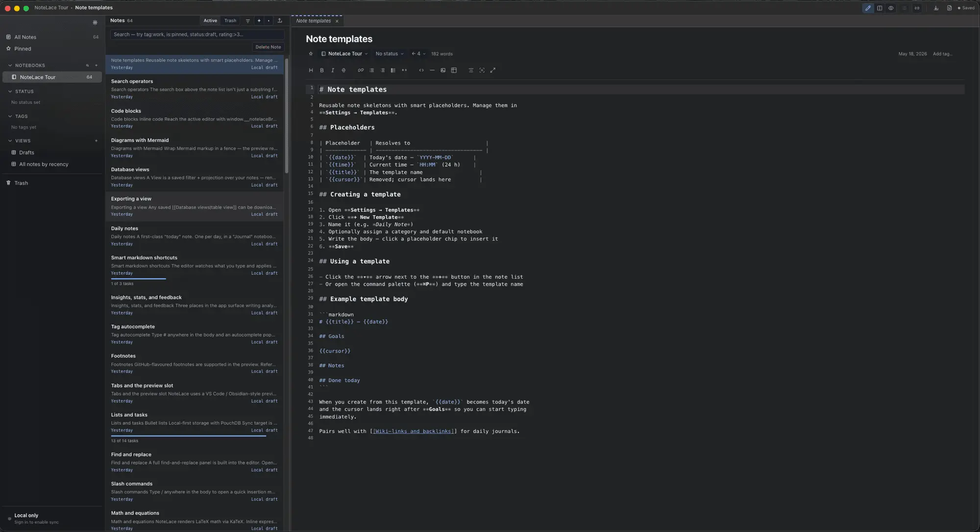
Task: Click the Smart markdown shortcuts task progress bar
Action: (139, 279)
